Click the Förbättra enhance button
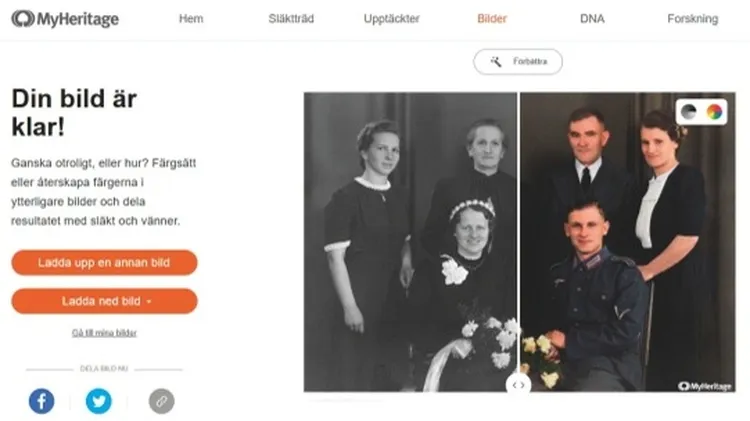Image resolution: width=750 pixels, height=421 pixels. pos(518,62)
